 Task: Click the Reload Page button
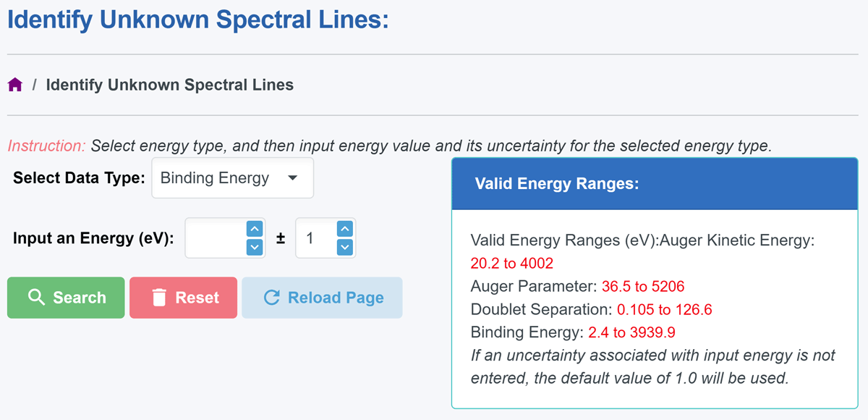click(x=322, y=298)
